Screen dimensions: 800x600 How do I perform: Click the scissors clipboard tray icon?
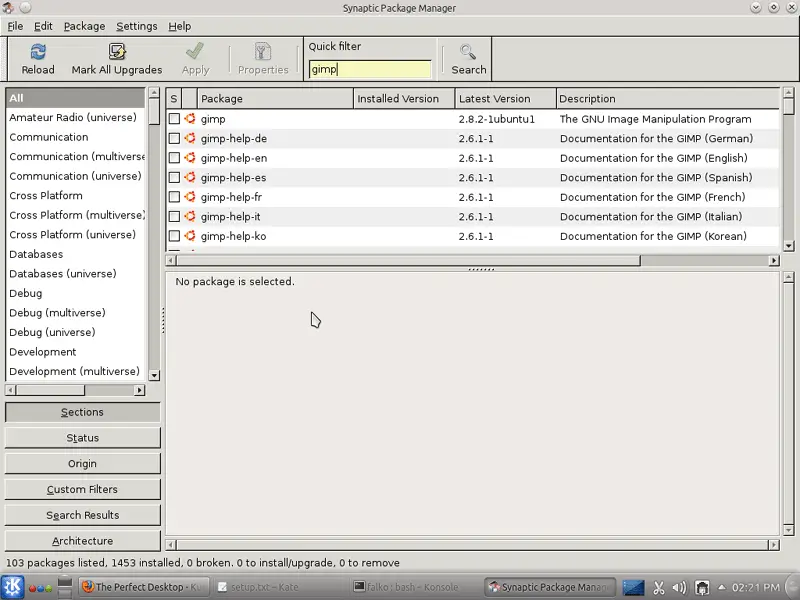pyautogui.click(x=659, y=588)
